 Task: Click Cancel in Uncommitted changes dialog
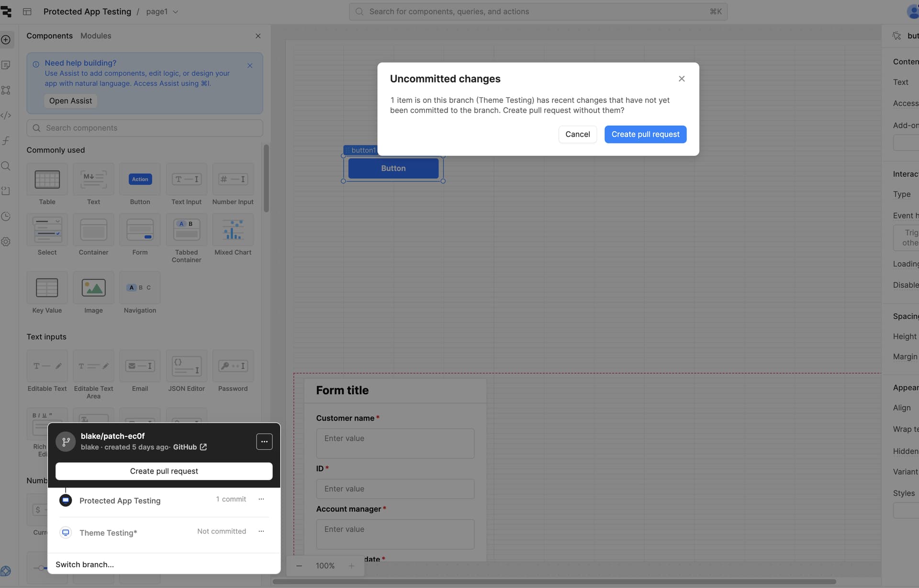coord(577,134)
